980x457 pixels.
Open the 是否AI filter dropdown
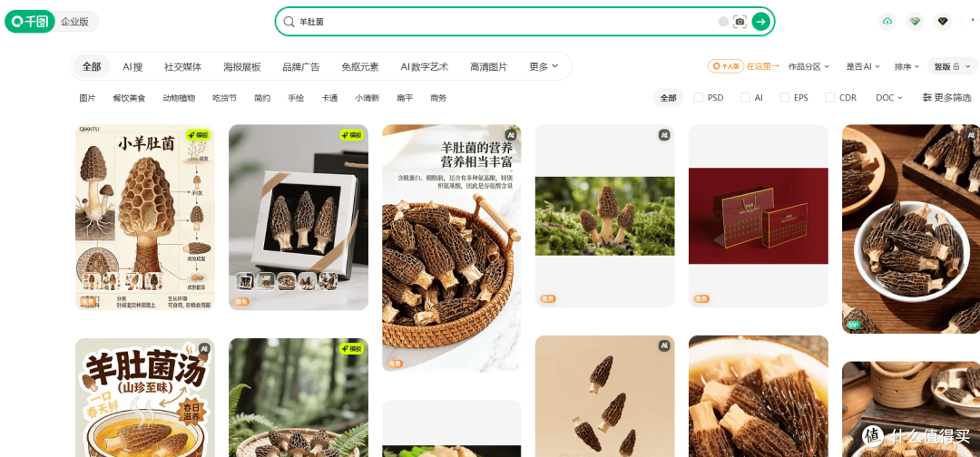point(863,66)
